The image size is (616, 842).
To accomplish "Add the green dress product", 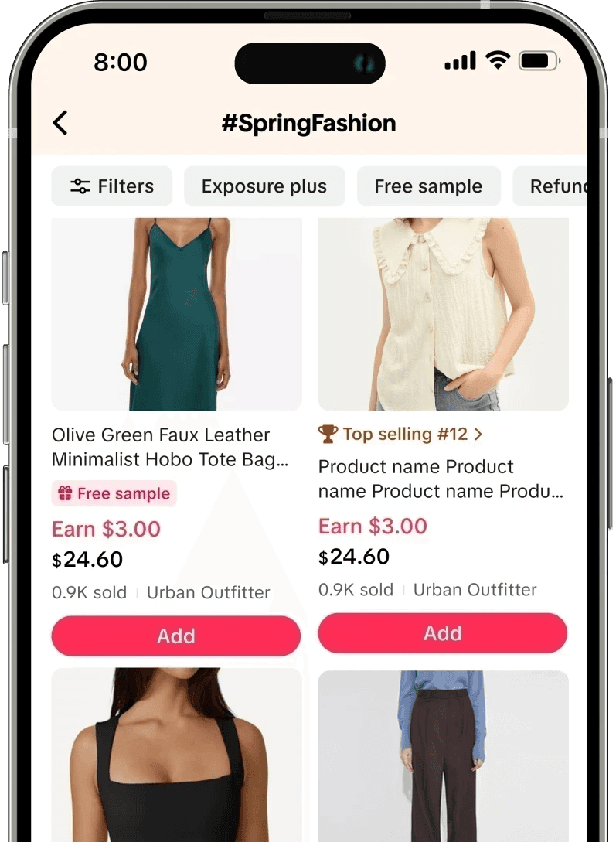I will tap(176, 636).
